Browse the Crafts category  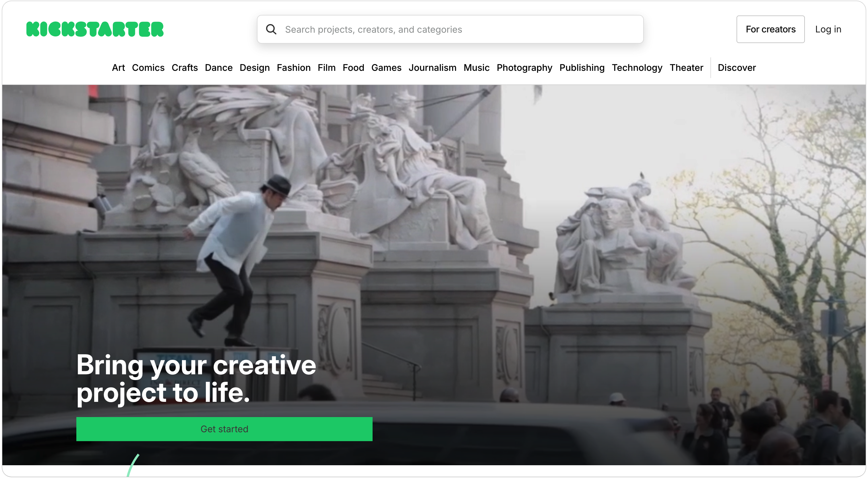(185, 68)
